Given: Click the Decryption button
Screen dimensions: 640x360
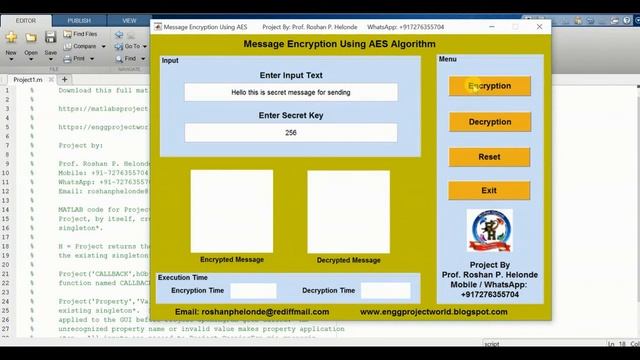Looking at the screenshot, I should point(490,122).
